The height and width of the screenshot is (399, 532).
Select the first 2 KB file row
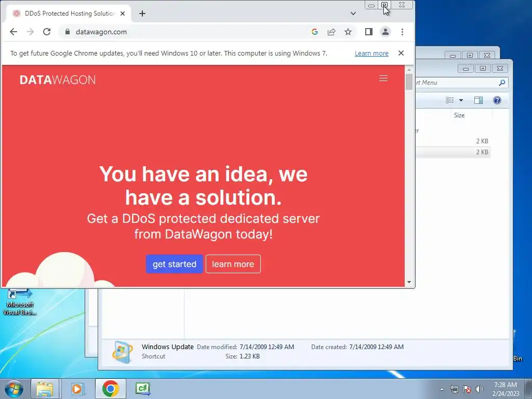(x=453, y=141)
